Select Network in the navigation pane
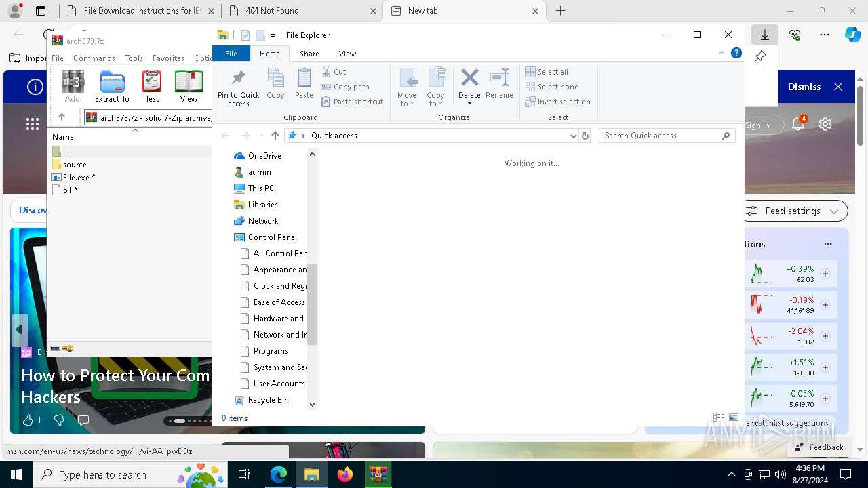 point(263,221)
